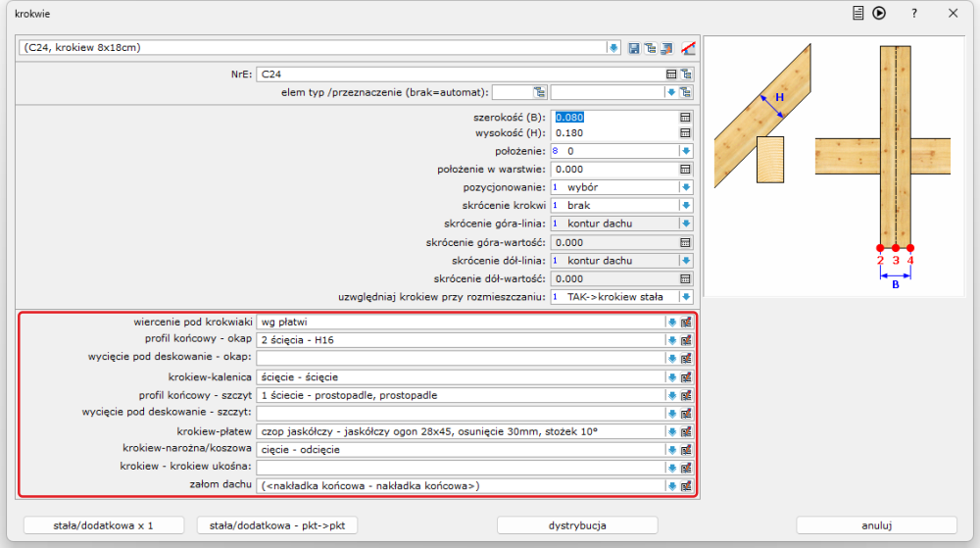Image resolution: width=980 pixels, height=548 pixels.
Task: Click the red measure icon beside preset field
Action: pos(688,47)
